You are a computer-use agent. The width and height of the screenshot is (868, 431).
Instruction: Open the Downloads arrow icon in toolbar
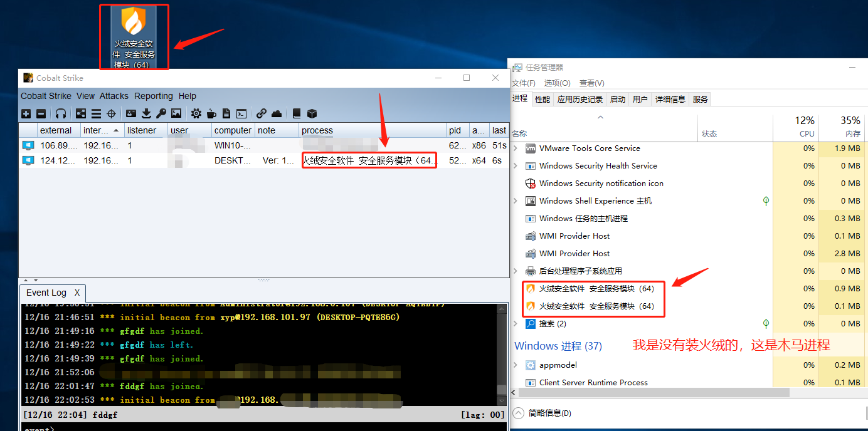coord(146,113)
